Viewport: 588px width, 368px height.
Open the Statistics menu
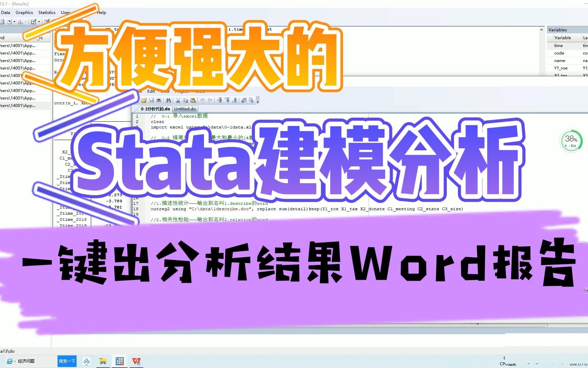click(x=47, y=12)
